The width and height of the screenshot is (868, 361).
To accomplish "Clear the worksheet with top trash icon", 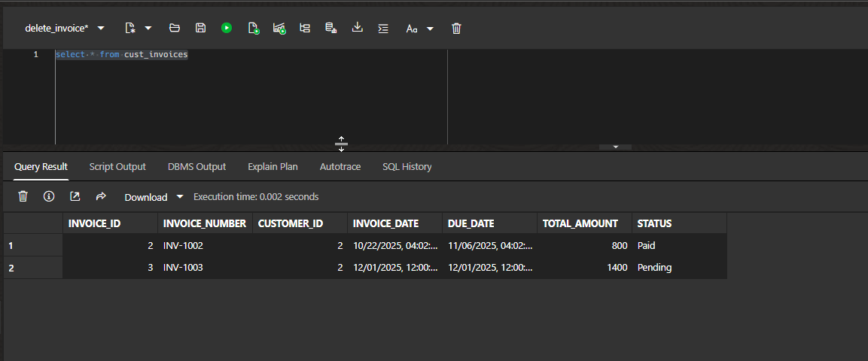I will [456, 28].
